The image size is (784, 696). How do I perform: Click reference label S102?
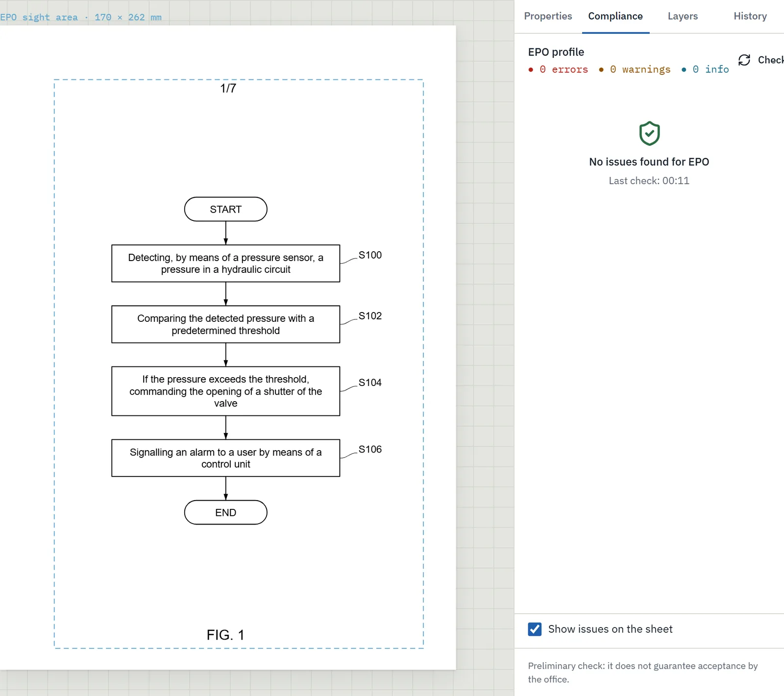coord(370,316)
